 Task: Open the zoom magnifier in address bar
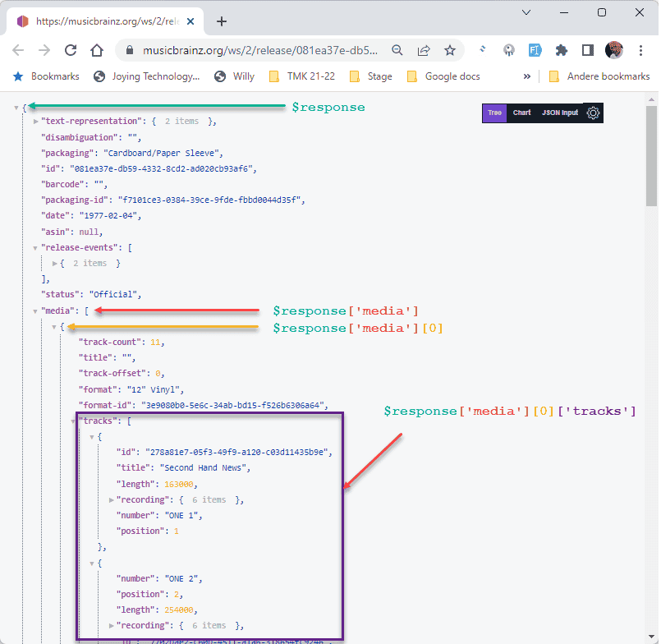tap(397, 51)
